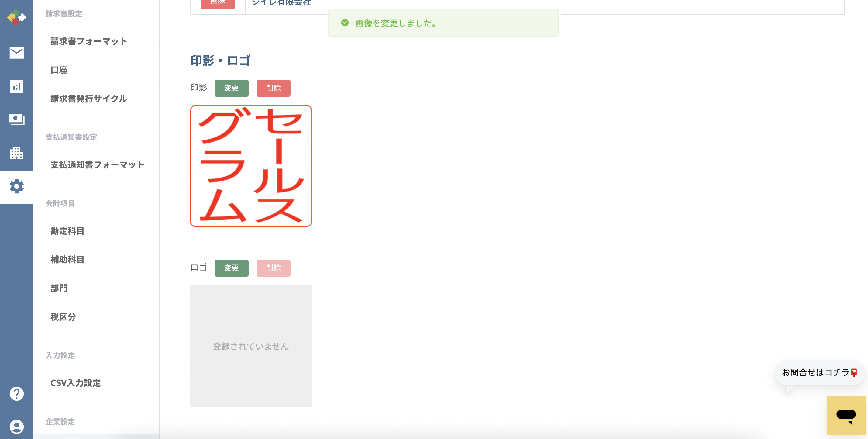The height and width of the screenshot is (439, 868).
Task: Click the 入力設定 section label
Action: (60, 355)
